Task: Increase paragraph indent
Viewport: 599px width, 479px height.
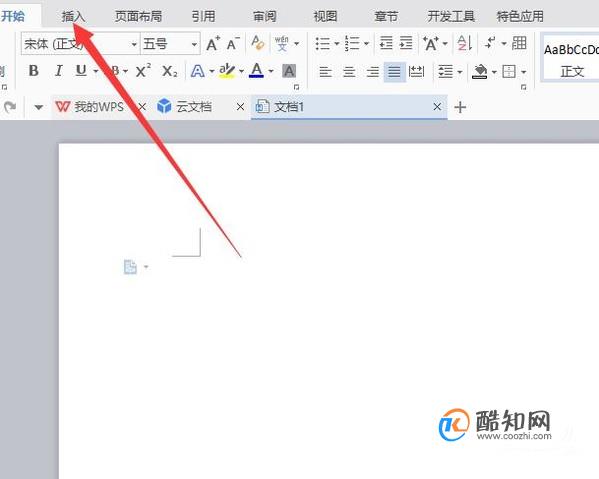Action: [406, 43]
